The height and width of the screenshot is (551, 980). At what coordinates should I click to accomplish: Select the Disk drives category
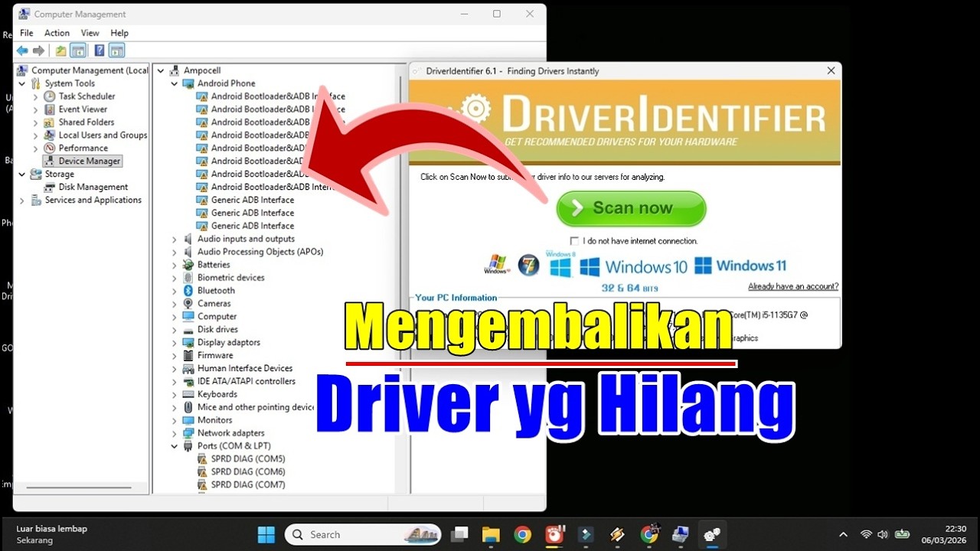point(217,330)
